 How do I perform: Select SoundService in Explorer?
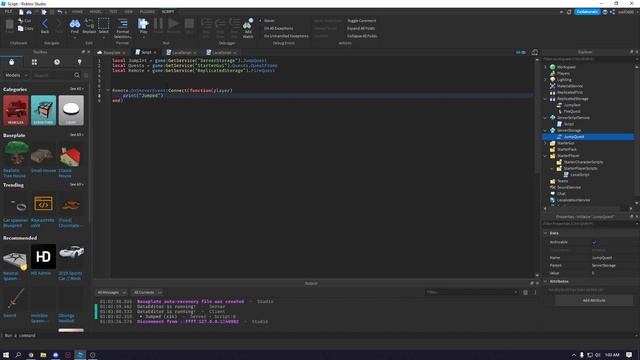(569, 187)
